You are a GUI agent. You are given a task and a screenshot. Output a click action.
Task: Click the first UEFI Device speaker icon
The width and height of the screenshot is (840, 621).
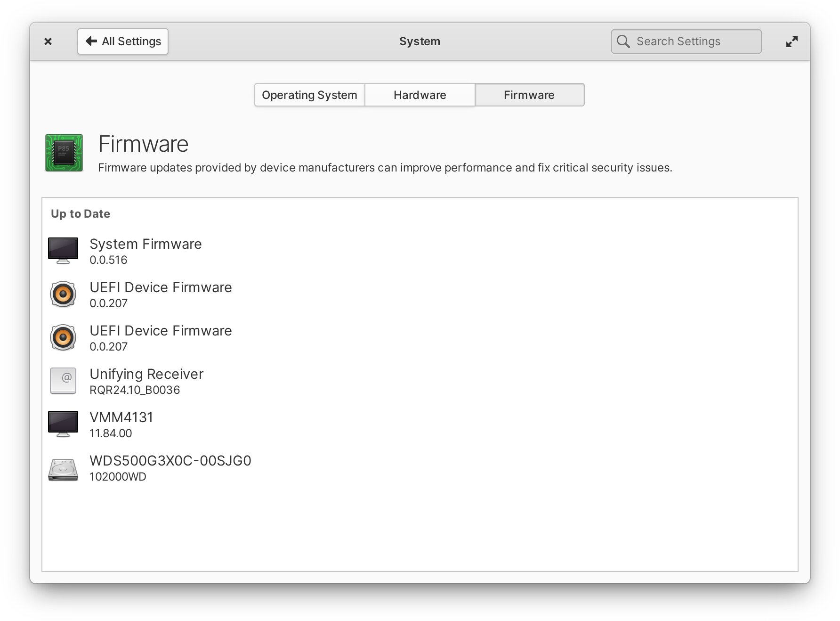tap(63, 294)
